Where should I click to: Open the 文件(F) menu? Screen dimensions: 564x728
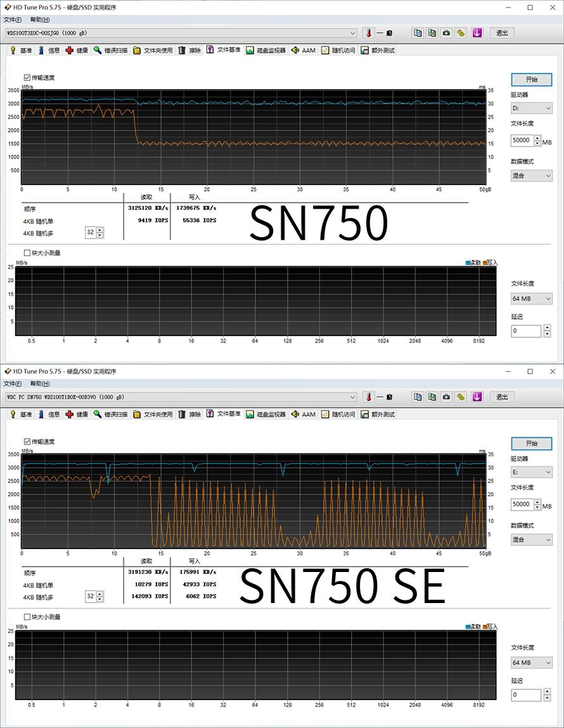13,19
